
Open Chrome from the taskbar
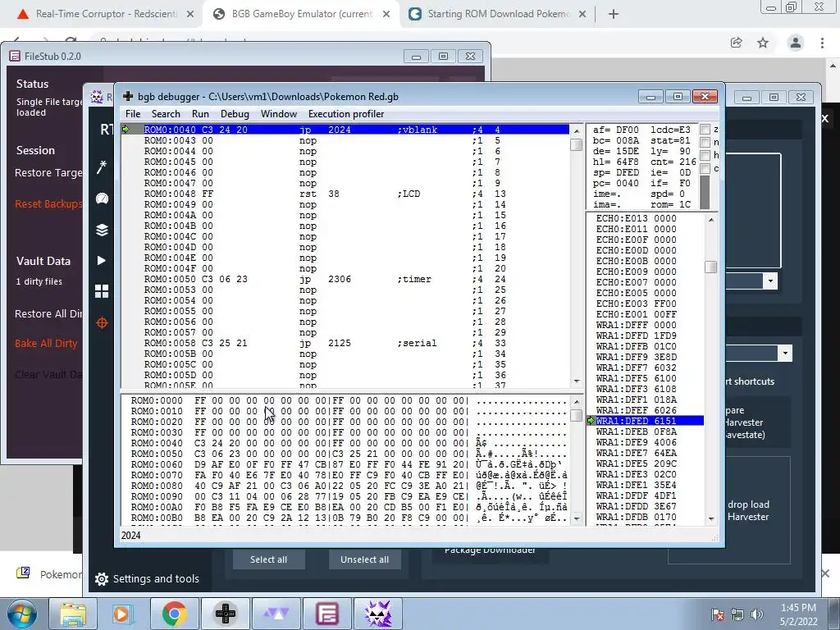point(174,614)
